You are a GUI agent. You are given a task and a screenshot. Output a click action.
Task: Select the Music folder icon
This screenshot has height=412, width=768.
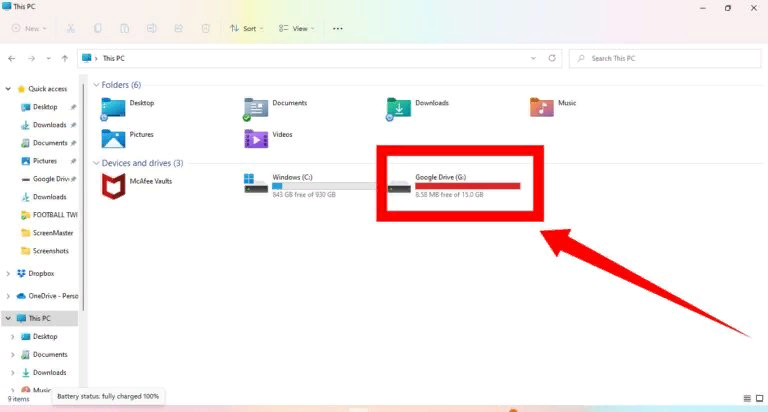(x=542, y=107)
